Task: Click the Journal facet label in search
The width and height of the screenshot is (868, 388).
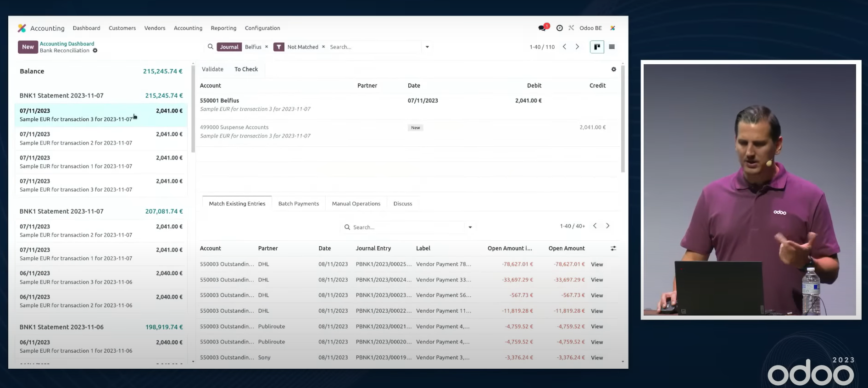Action: click(229, 47)
